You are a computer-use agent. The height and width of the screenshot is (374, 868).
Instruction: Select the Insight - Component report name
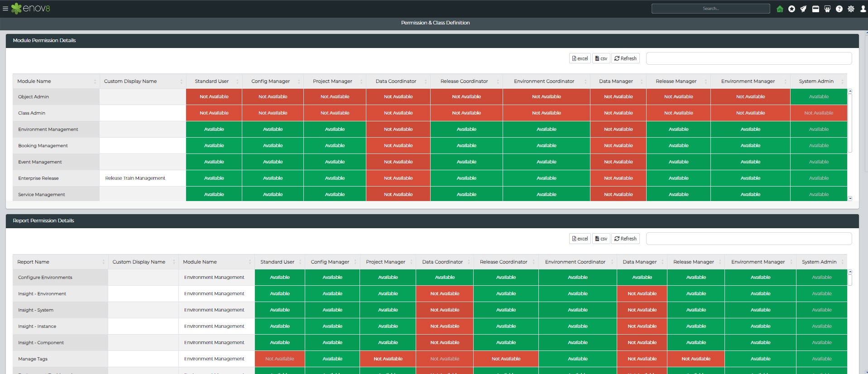(41, 343)
